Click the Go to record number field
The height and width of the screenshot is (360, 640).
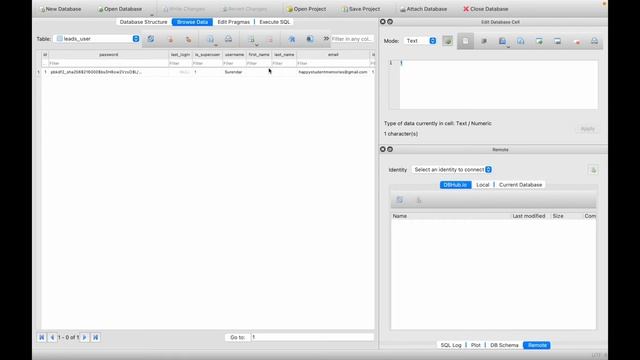tap(312, 337)
